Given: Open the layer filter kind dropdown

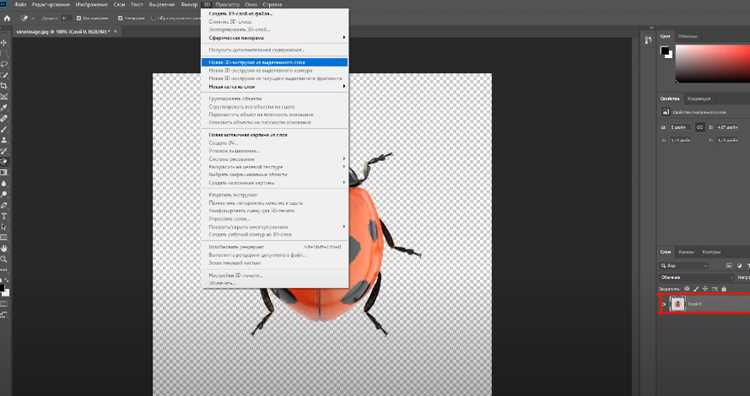Looking at the screenshot, I should 684,265.
